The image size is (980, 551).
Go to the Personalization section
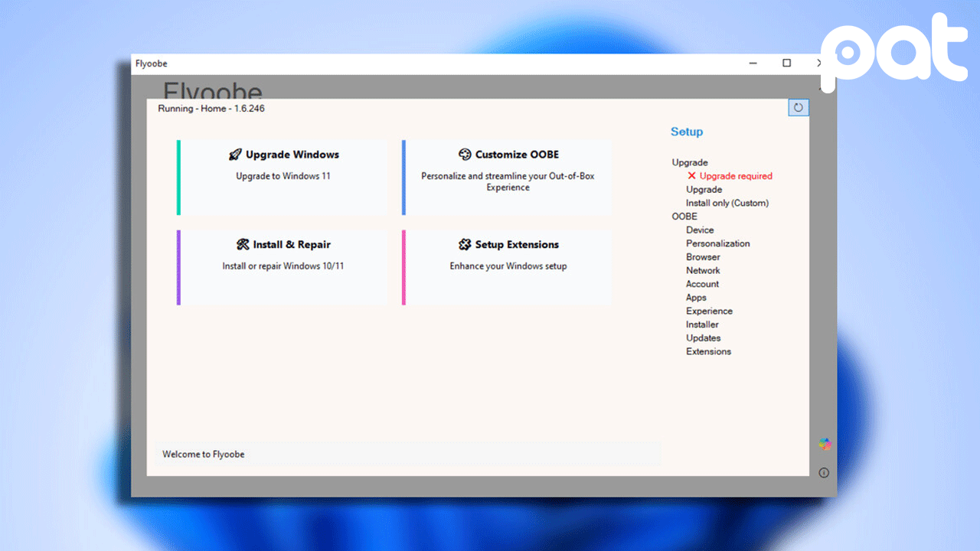[x=718, y=243]
